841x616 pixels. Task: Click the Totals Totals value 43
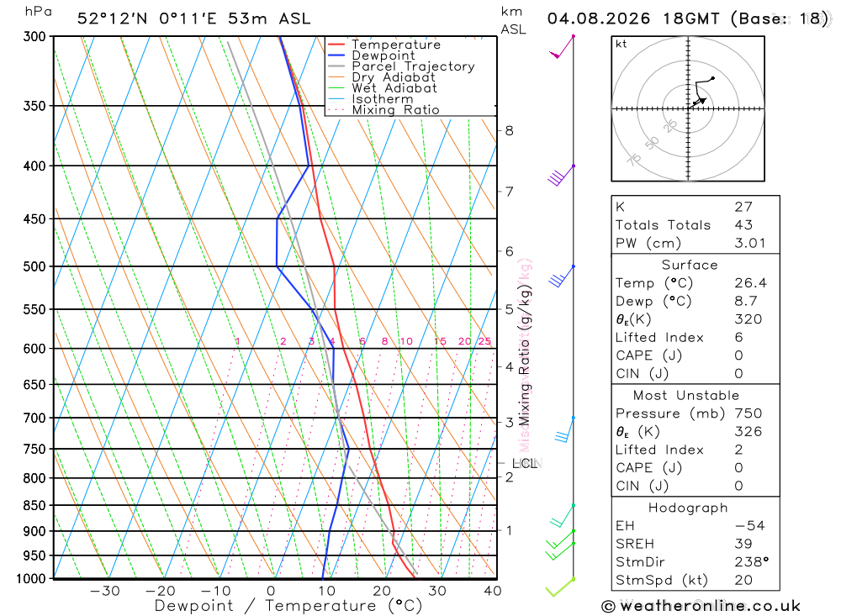[x=744, y=225]
